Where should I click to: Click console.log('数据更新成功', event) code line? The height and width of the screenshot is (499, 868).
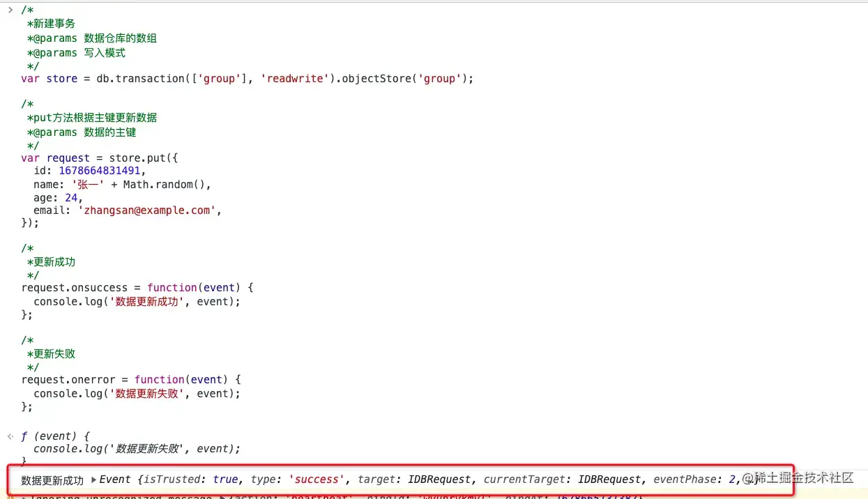point(137,302)
